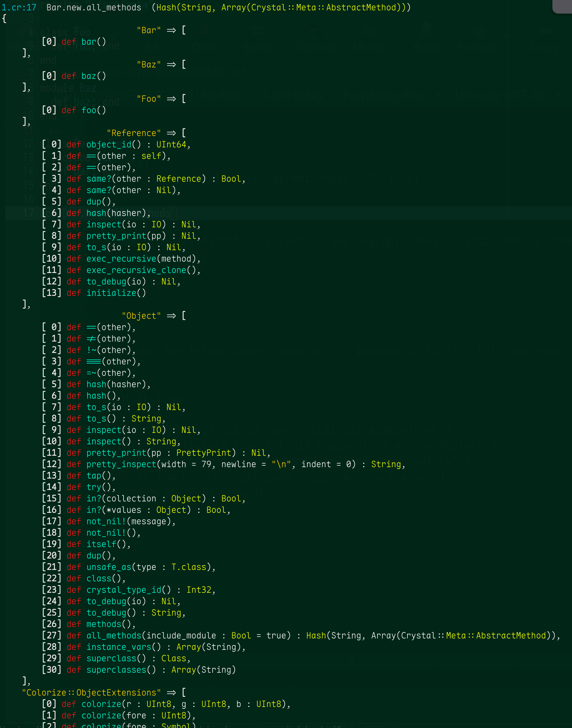Click 'def instance_vars() : Array(String)' line

pos(156,647)
